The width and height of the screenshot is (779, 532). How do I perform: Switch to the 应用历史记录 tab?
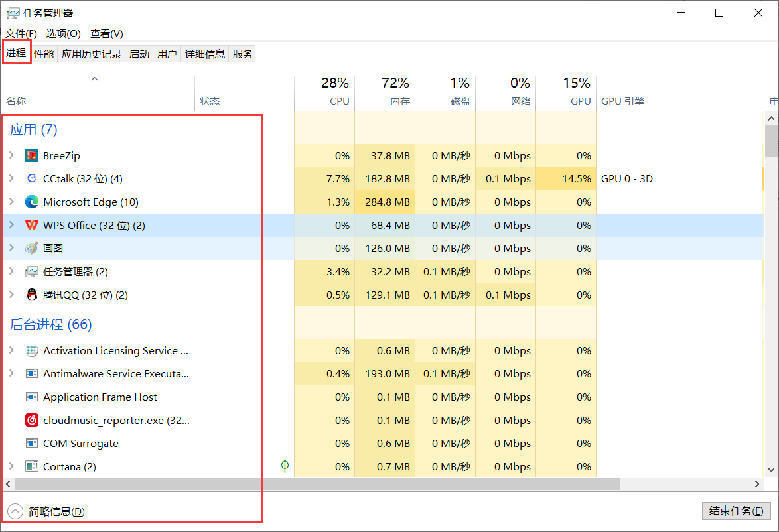point(92,54)
